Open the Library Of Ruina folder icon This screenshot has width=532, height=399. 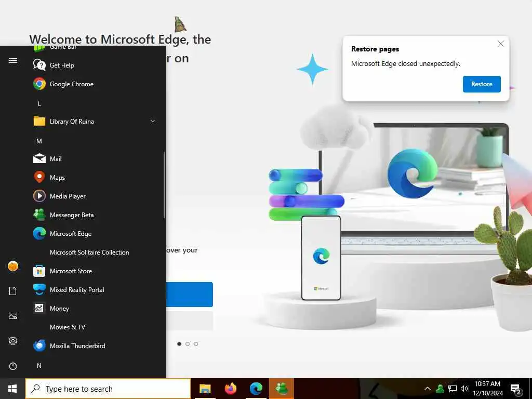(39, 121)
